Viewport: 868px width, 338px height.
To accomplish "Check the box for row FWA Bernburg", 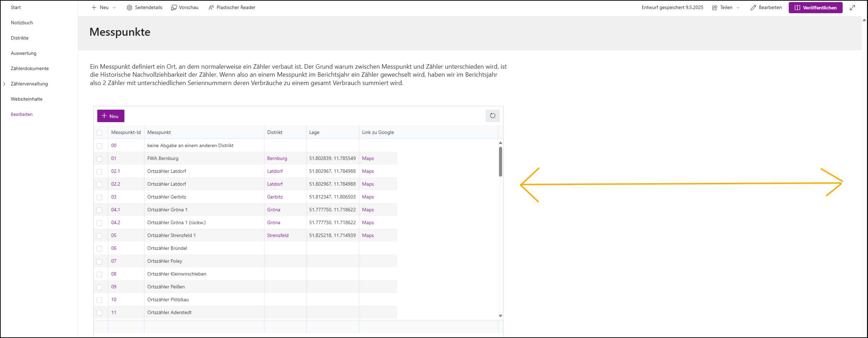I will point(99,159).
